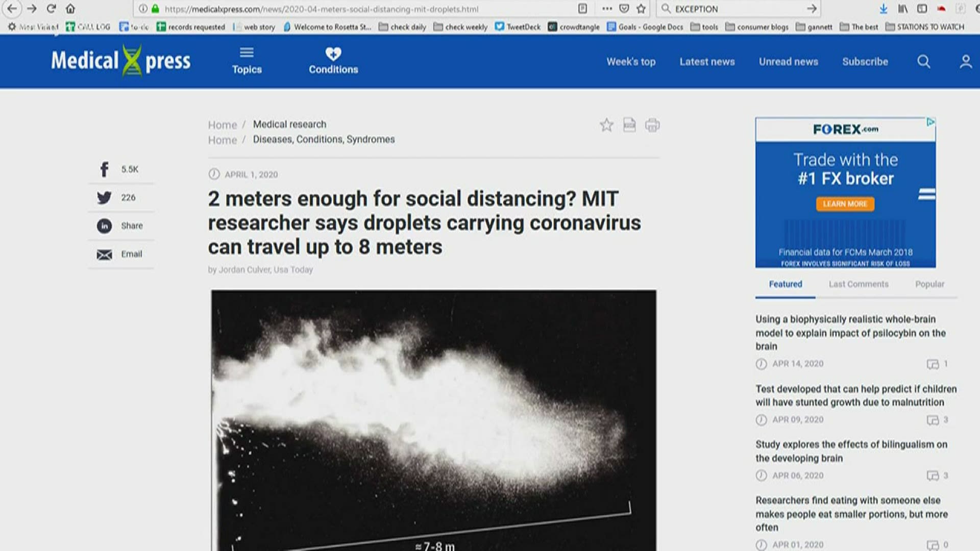The height and width of the screenshot is (551, 980).
Task: Reload the page with refresh icon
Action: [51, 9]
